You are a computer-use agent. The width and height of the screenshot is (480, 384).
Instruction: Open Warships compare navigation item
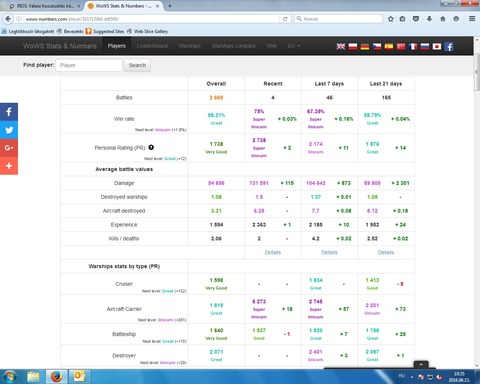pos(233,46)
